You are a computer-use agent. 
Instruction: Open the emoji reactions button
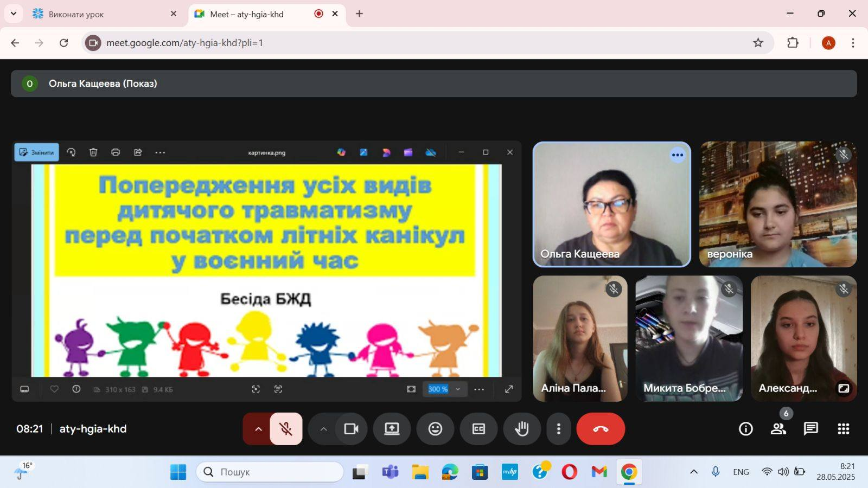pos(435,429)
